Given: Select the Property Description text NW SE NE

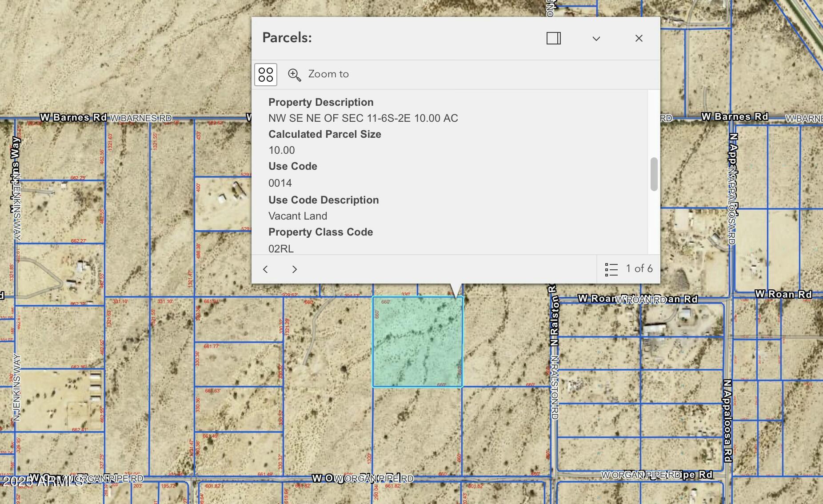Looking at the screenshot, I should [363, 118].
